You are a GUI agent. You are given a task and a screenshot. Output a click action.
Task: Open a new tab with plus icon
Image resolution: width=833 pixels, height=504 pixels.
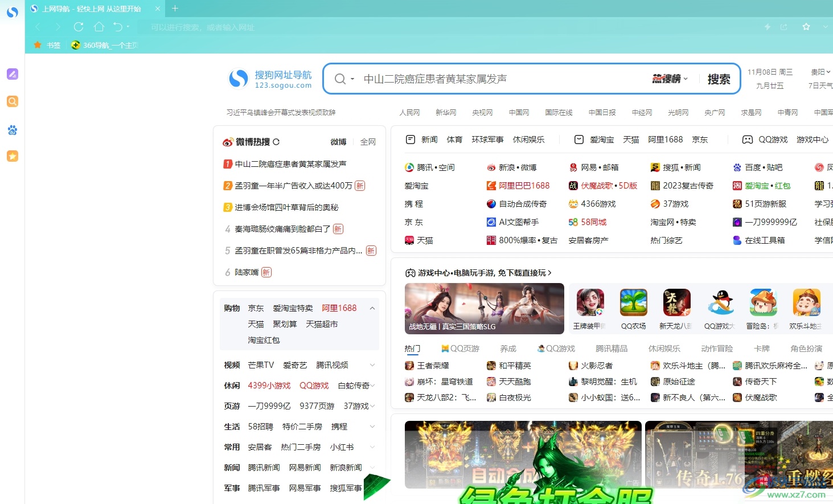pos(175,9)
